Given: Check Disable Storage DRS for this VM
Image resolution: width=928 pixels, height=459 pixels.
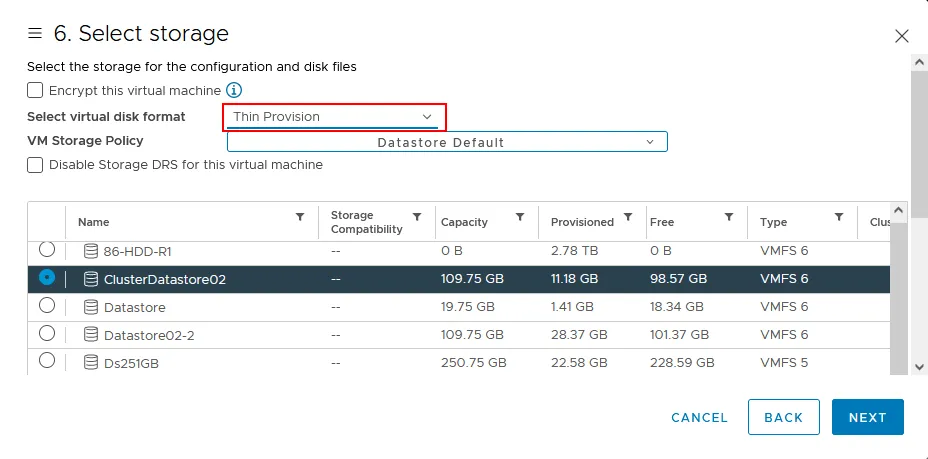Looking at the screenshot, I should (x=36, y=165).
